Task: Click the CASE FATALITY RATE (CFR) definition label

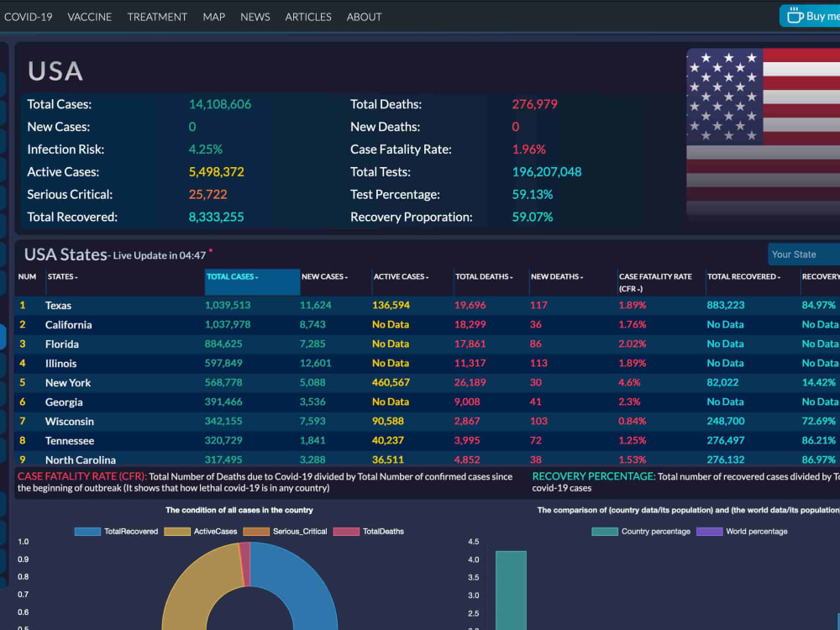Action: click(x=82, y=476)
